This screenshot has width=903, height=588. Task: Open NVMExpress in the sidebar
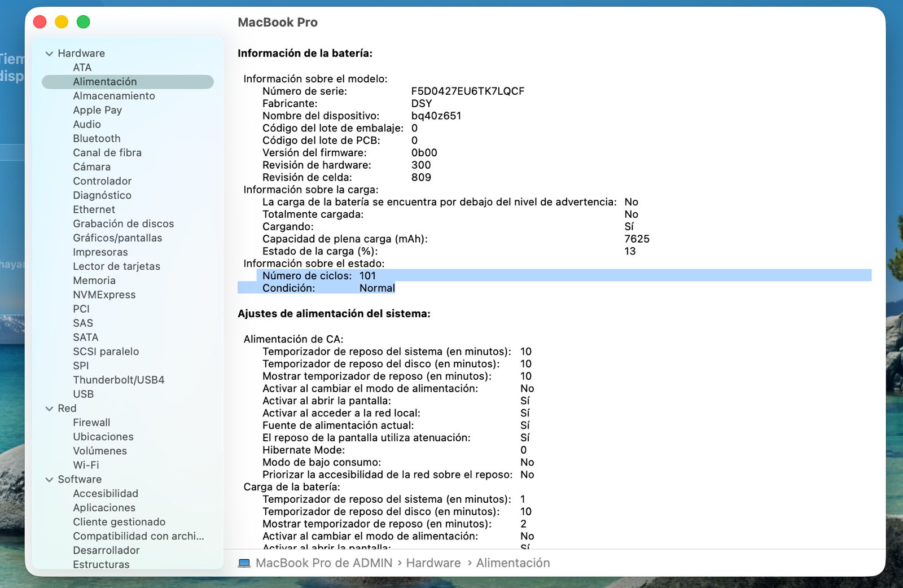pyautogui.click(x=104, y=295)
